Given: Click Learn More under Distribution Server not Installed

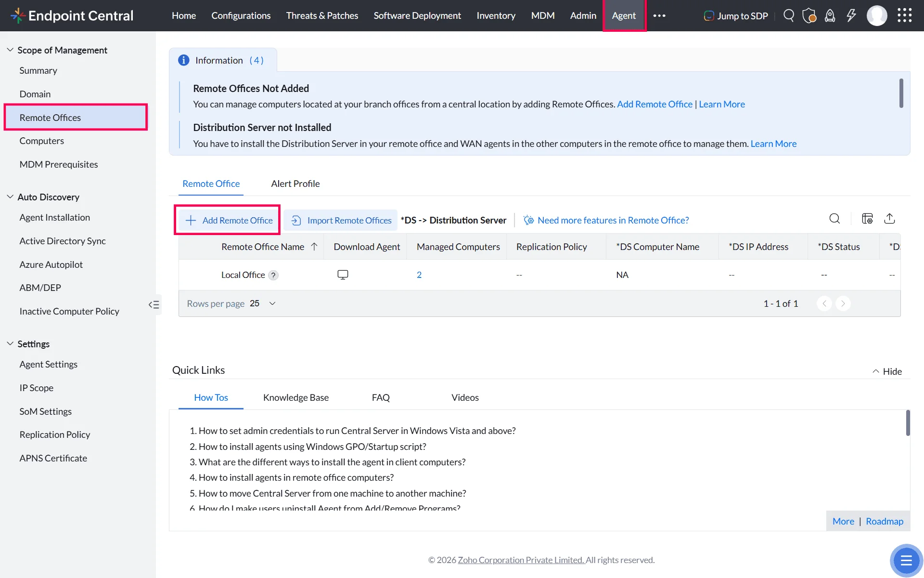Looking at the screenshot, I should coord(773,144).
